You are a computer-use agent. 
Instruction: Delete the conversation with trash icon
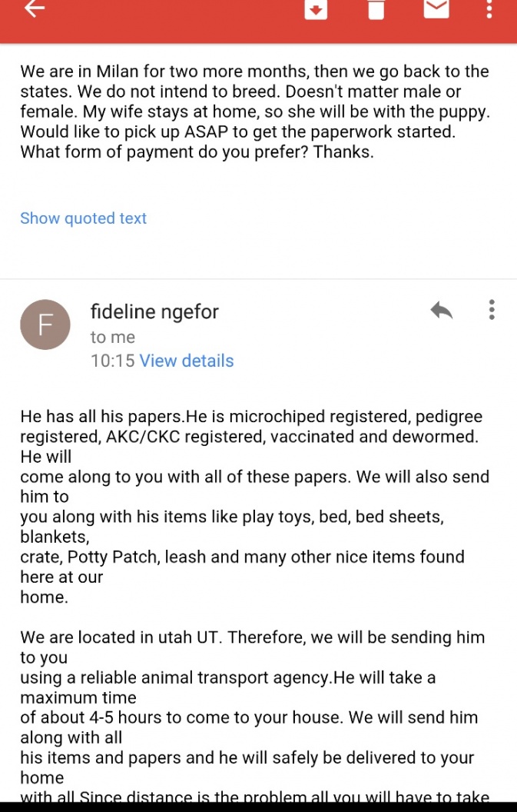coord(376,8)
